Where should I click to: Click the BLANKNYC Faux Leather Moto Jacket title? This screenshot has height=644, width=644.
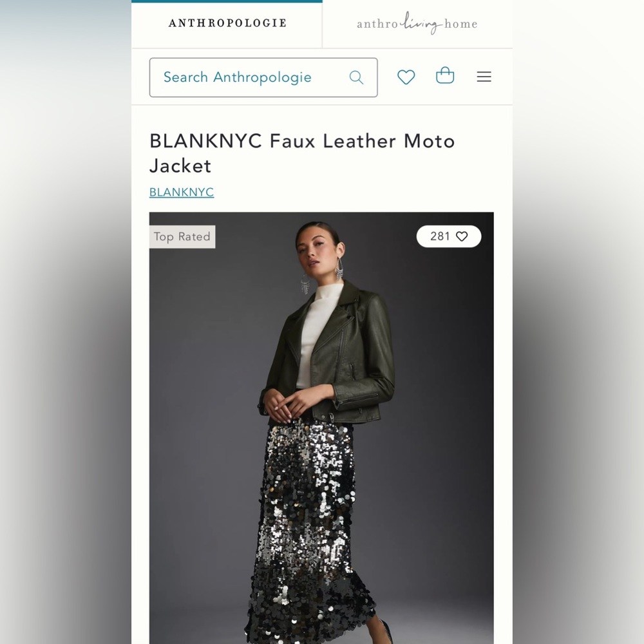pos(302,153)
